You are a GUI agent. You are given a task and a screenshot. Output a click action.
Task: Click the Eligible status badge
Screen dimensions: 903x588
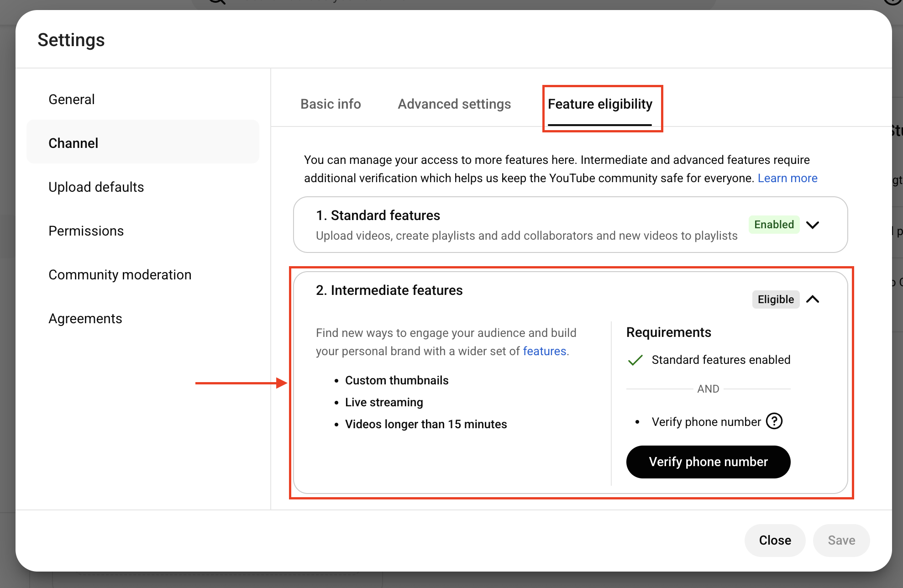(x=775, y=299)
